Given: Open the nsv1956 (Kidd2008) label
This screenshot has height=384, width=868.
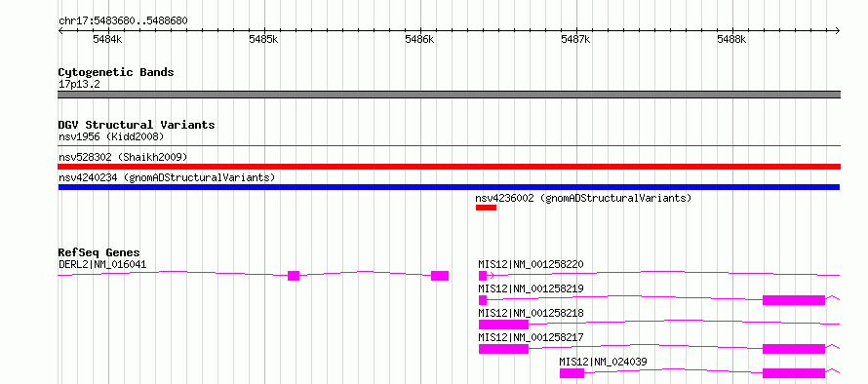Looking at the screenshot, I should [x=111, y=136].
